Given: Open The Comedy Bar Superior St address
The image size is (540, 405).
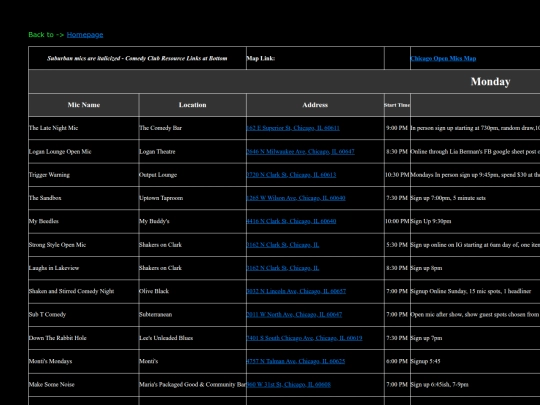Looking at the screenshot, I should (x=293, y=128).
